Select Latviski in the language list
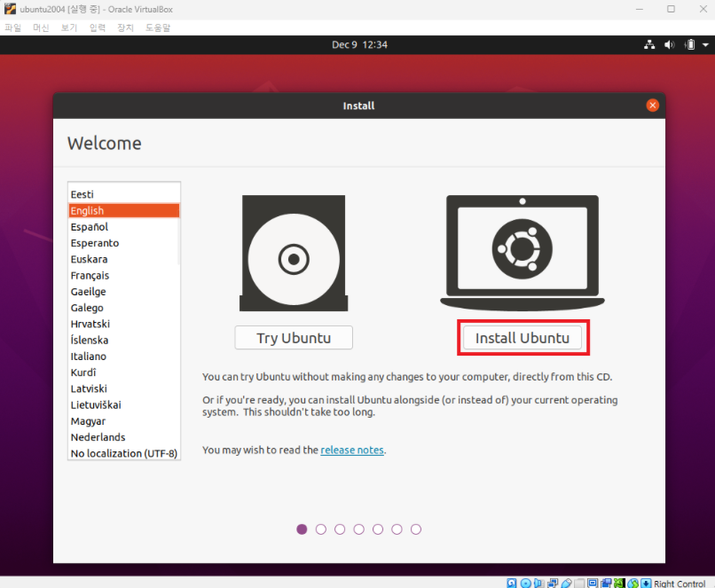Image resolution: width=715 pixels, height=588 pixels. (x=123, y=388)
